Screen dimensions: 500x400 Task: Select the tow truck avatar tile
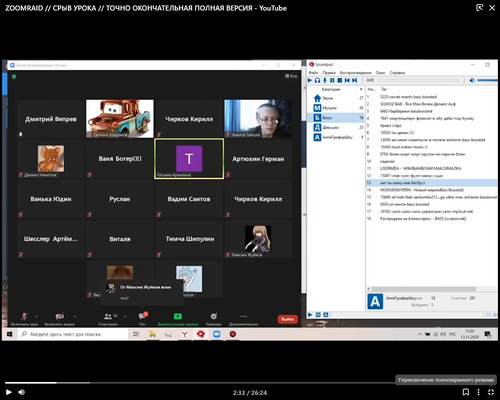120,119
